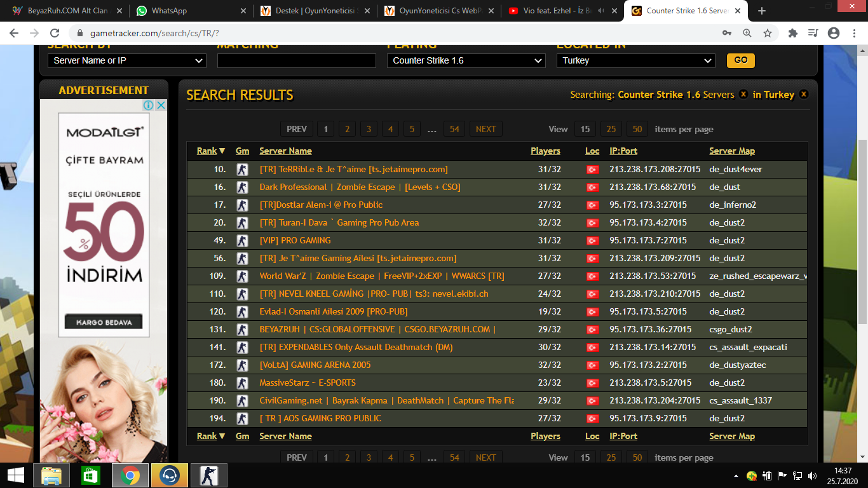Open the Chrome profile avatar

point(834,33)
